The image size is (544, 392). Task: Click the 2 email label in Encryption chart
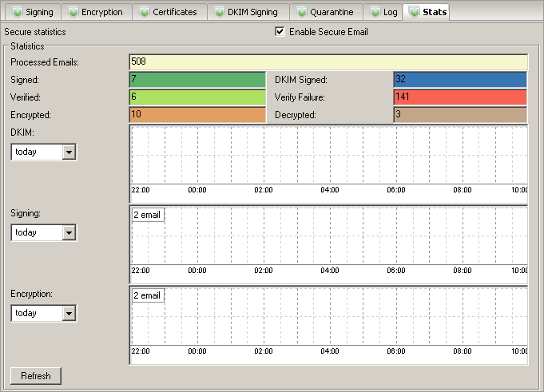tap(148, 295)
